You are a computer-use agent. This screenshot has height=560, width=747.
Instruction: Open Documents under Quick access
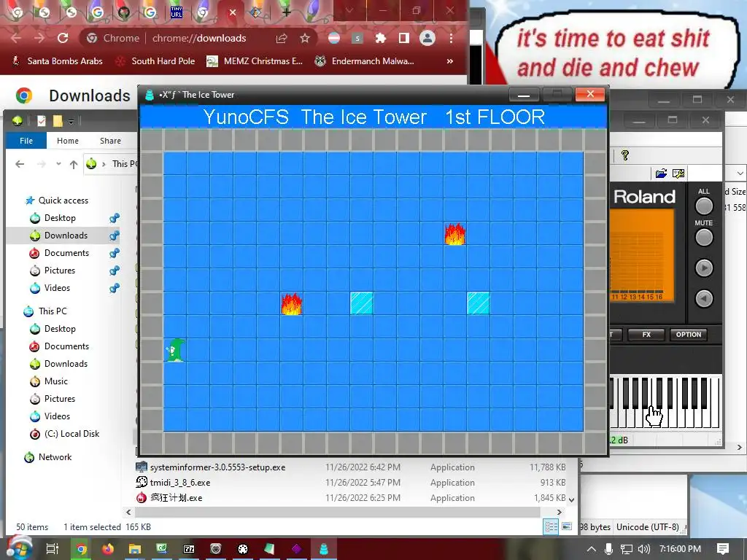tap(66, 253)
